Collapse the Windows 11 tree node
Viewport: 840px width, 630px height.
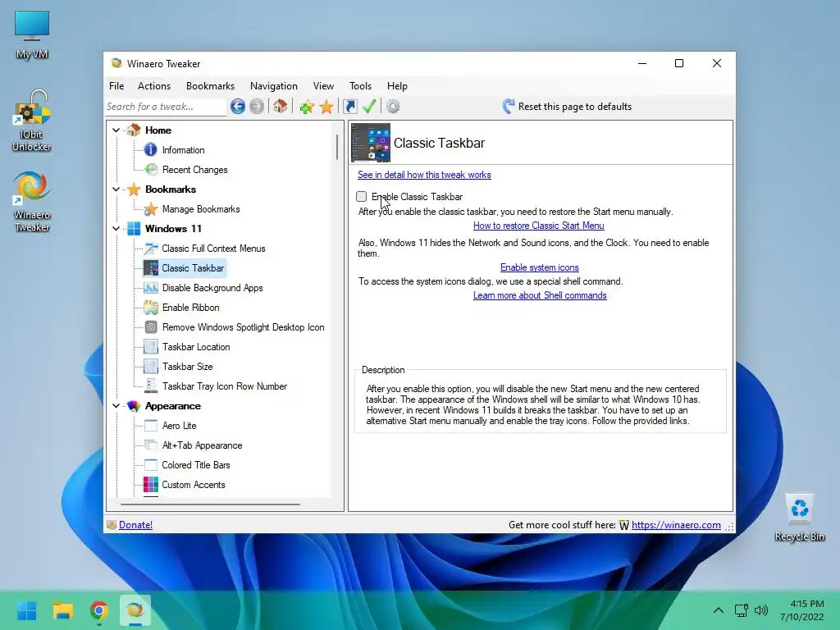[116, 229]
